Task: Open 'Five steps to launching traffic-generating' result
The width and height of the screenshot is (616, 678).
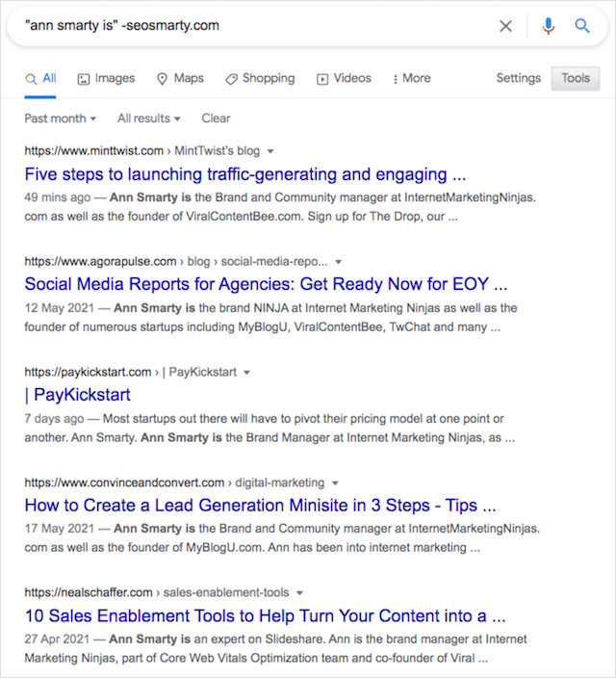Action: [245, 175]
